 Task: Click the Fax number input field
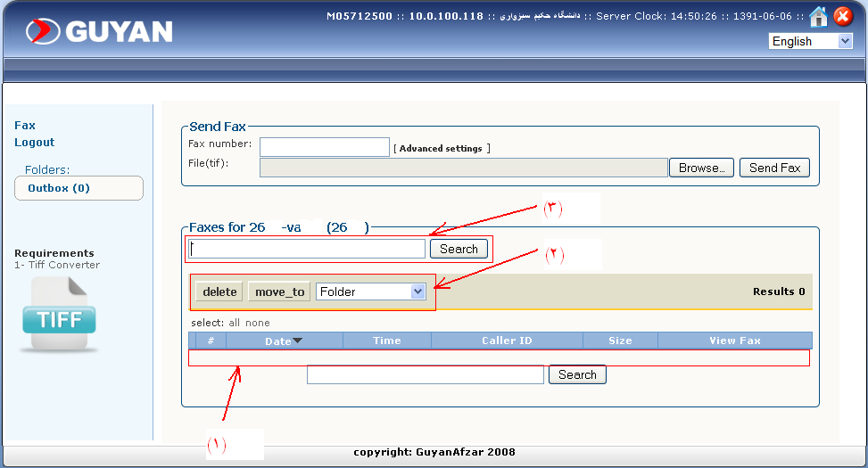324,147
